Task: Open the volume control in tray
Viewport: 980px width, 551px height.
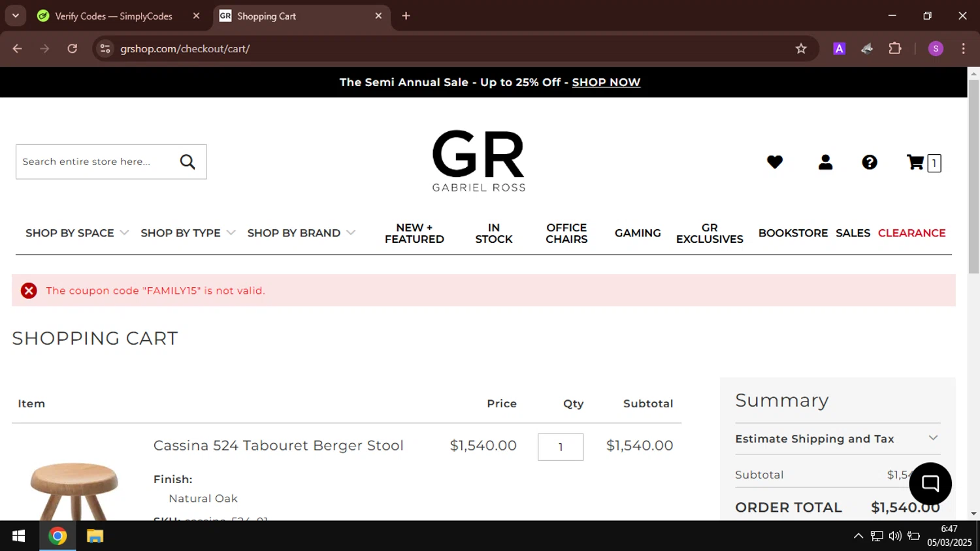Action: click(x=895, y=536)
